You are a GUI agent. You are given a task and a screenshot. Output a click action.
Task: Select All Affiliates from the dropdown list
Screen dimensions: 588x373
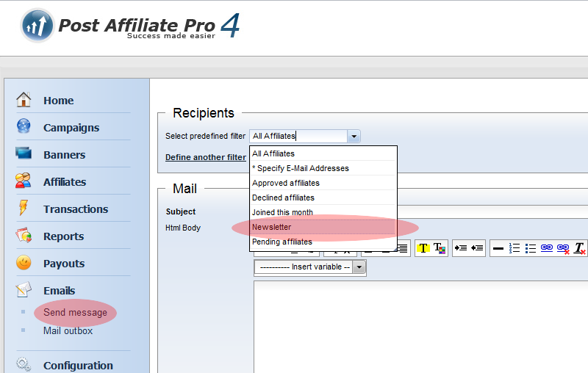tap(323, 153)
